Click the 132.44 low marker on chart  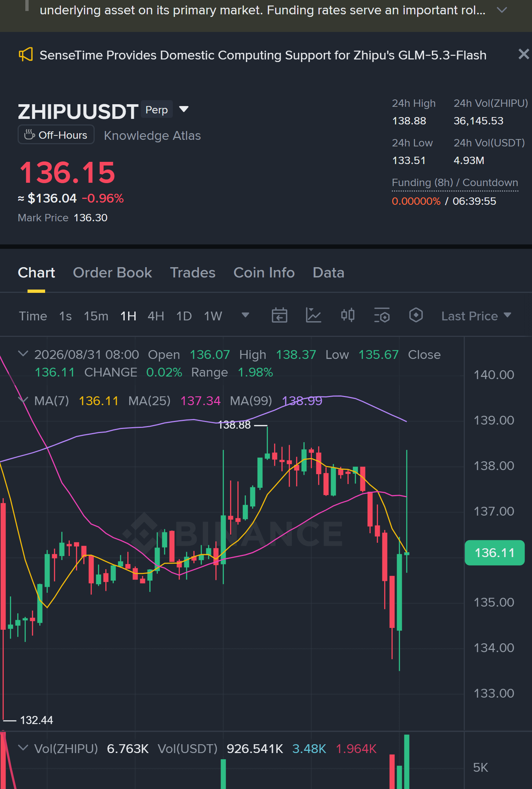point(36,720)
